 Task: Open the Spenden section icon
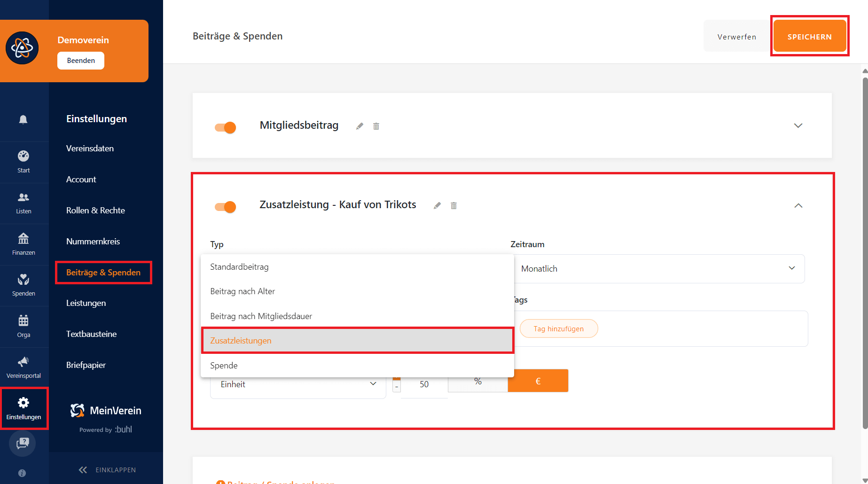tap(23, 280)
